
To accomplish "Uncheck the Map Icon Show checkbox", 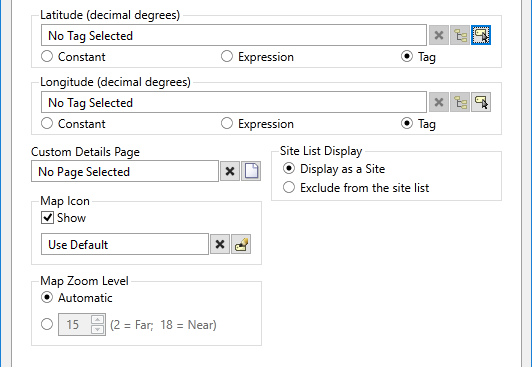I will click(47, 217).
